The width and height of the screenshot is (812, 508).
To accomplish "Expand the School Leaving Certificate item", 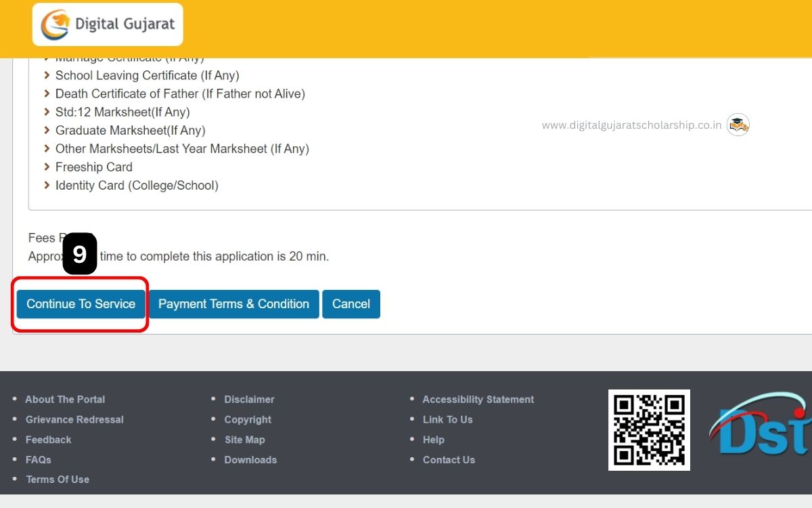I will 47,75.
